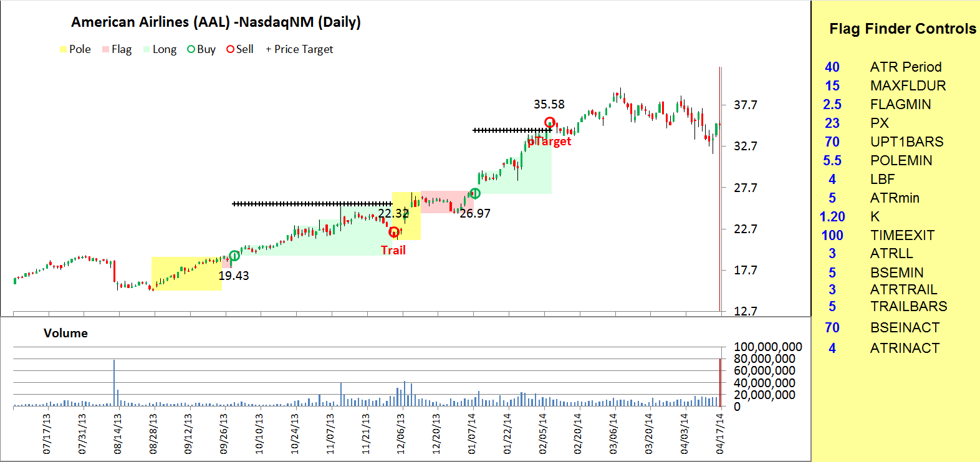
Task: Click the 08/14/13 date axis label
Action: (117, 433)
